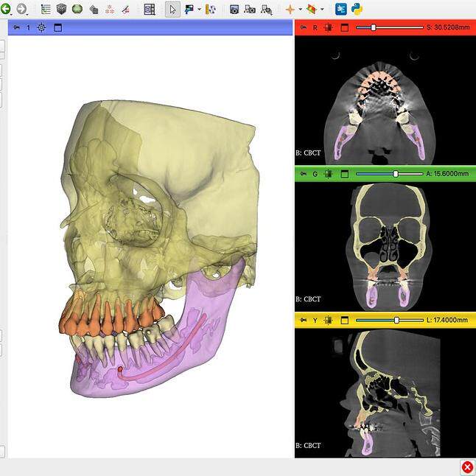The width and height of the screenshot is (476, 476).
Task: Activate the markups place tool
Action: [x=189, y=10]
